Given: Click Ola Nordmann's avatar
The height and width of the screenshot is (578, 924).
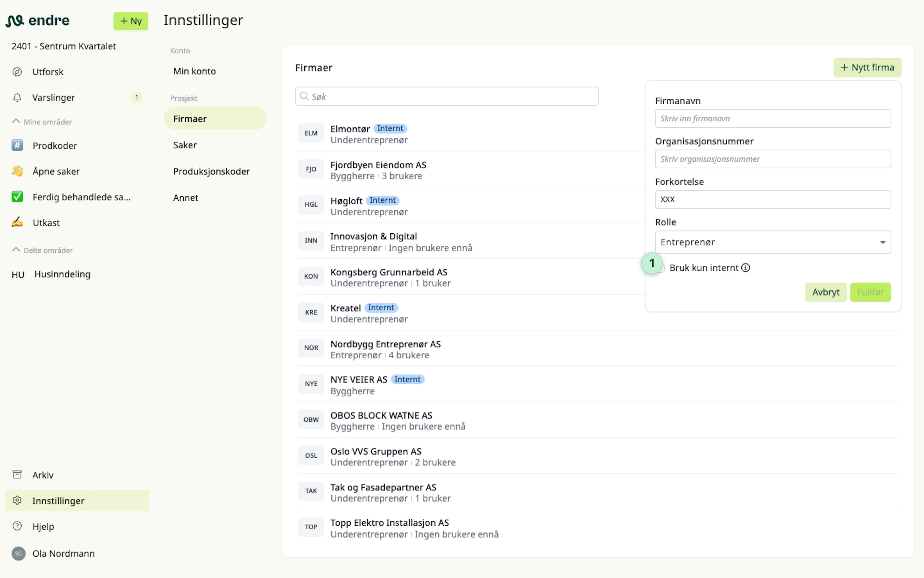Looking at the screenshot, I should coord(18,553).
